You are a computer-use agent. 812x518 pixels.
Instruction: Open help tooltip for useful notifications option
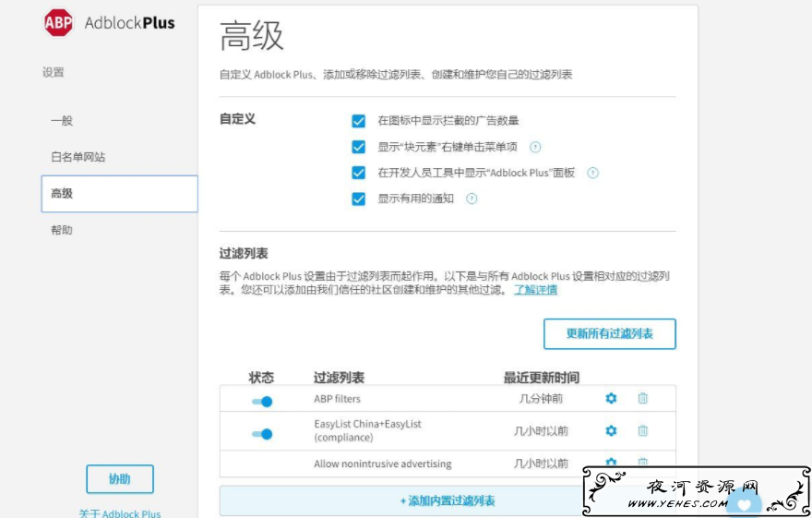click(472, 199)
